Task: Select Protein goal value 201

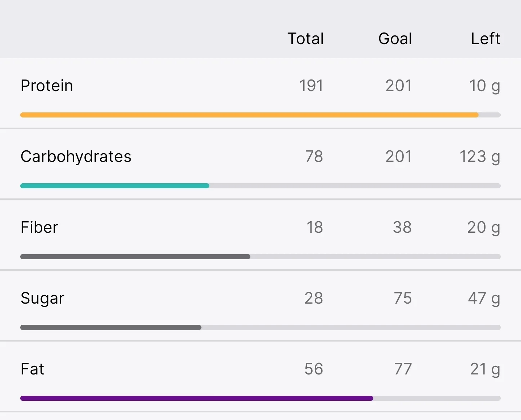Action: 398,86
